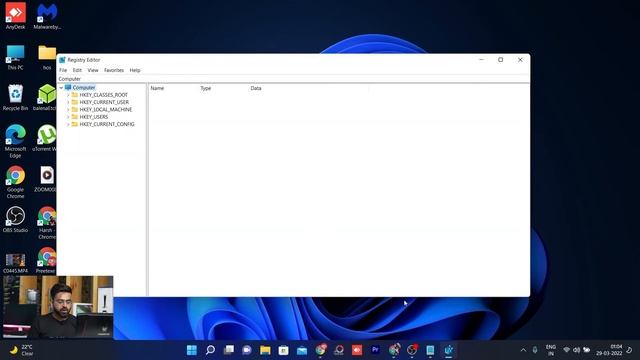Open the Favorites menu
The width and height of the screenshot is (640, 360).
pyautogui.click(x=114, y=70)
